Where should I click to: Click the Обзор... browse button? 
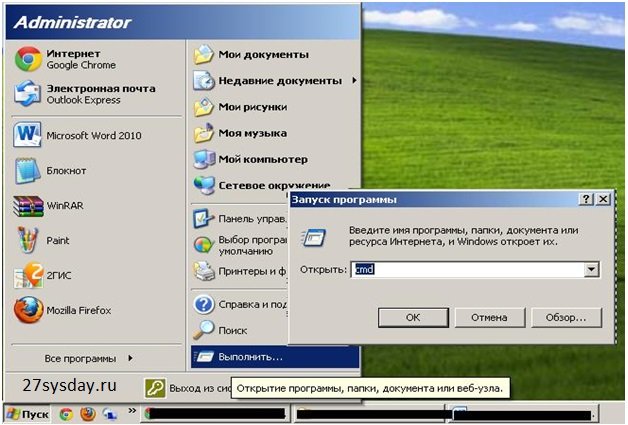coord(568,317)
